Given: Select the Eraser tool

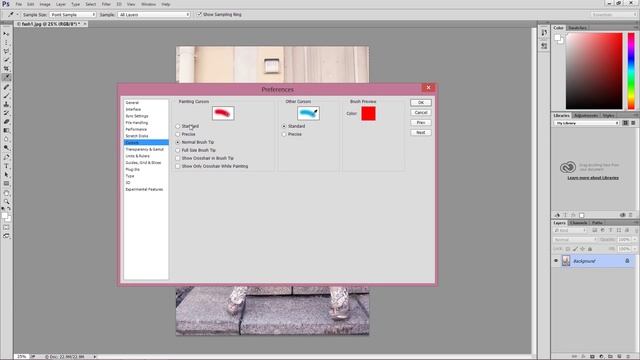Looking at the screenshot, I should tap(6, 122).
